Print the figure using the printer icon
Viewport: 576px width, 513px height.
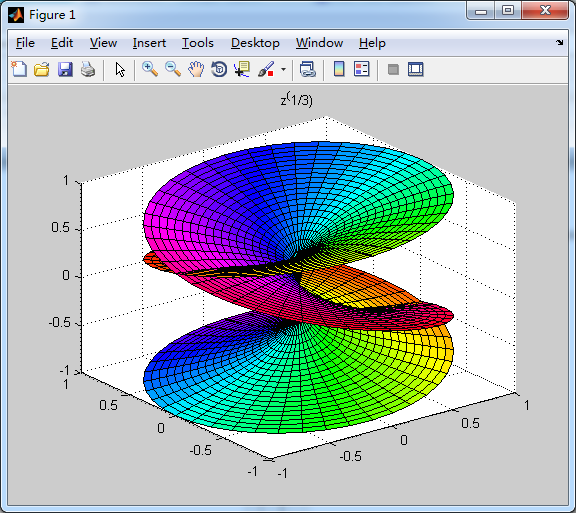pos(88,69)
